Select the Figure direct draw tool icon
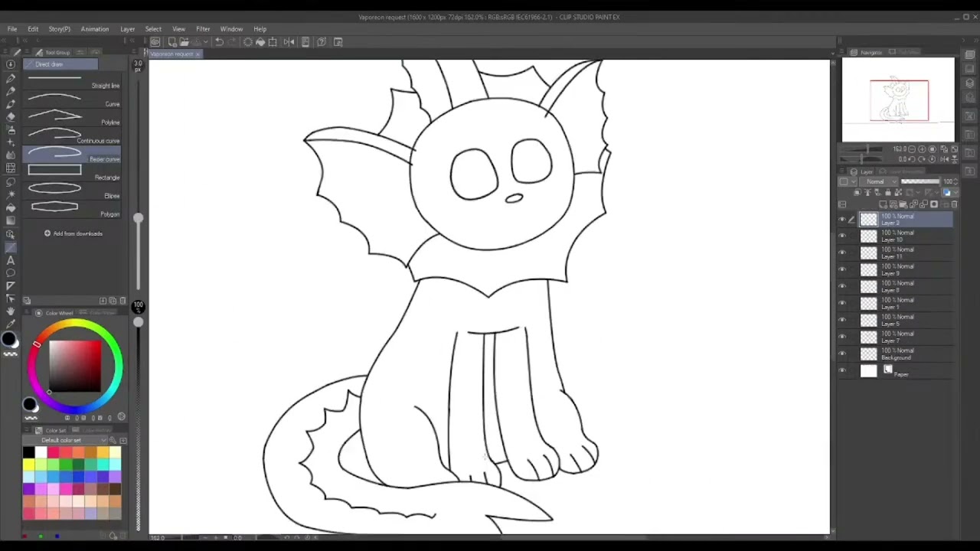The image size is (980, 551). 11,247
